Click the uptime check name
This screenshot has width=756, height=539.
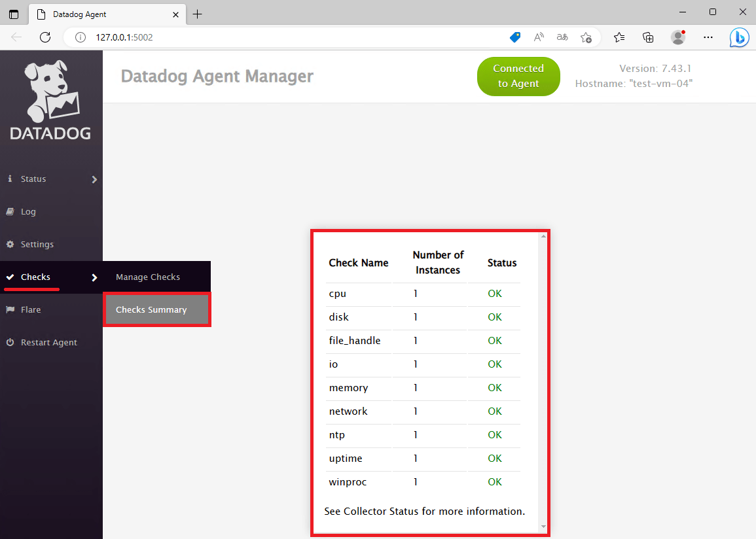click(x=345, y=459)
